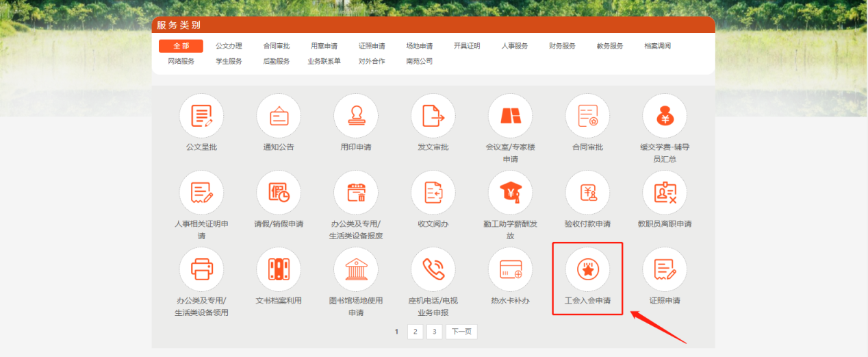
Task: Open the 勤工助学薪酬发放 icon
Action: point(510,193)
